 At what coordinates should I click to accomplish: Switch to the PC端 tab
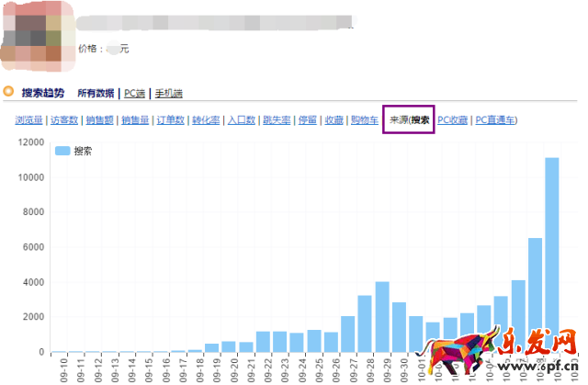coord(134,94)
